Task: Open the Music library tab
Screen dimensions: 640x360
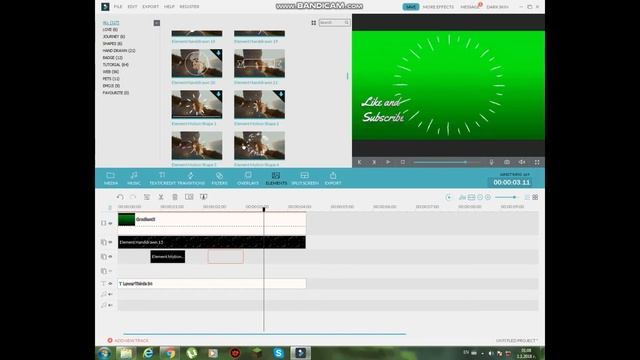Action: (x=134, y=178)
